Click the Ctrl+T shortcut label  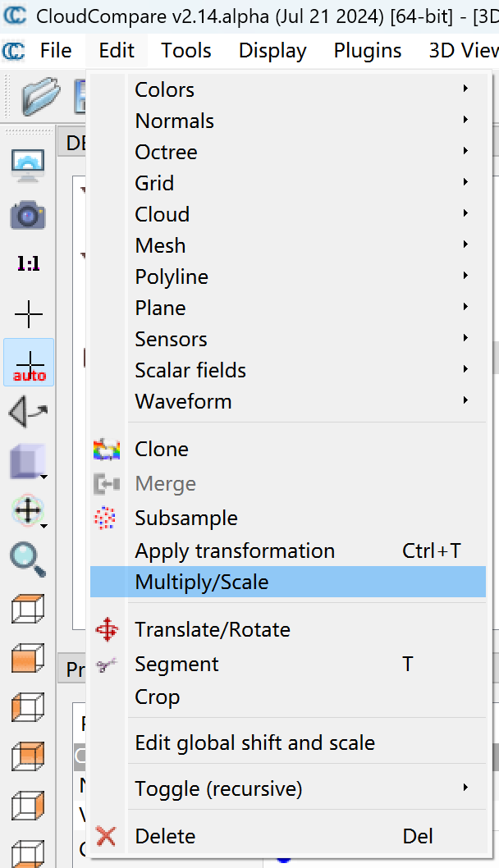point(432,550)
